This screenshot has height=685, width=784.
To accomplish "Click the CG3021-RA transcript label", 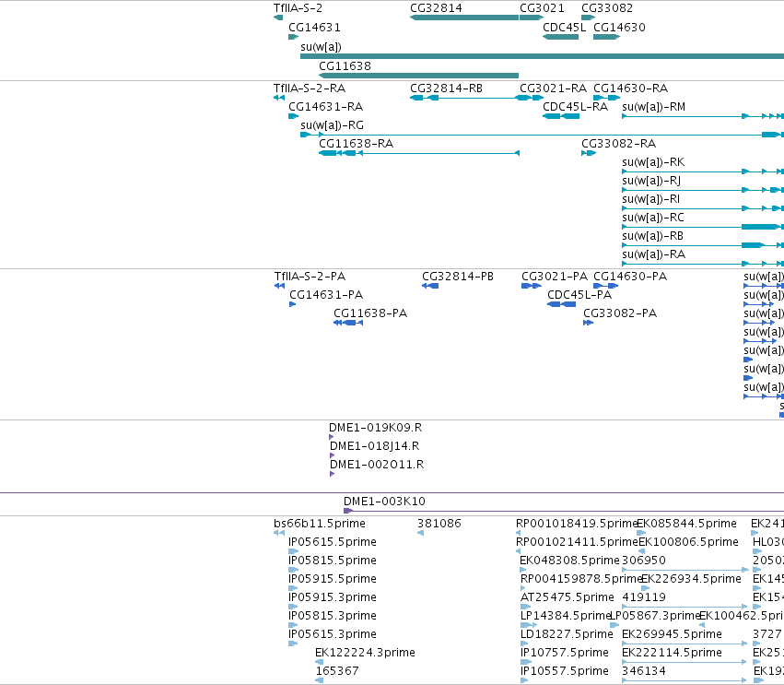I will tap(554, 89).
